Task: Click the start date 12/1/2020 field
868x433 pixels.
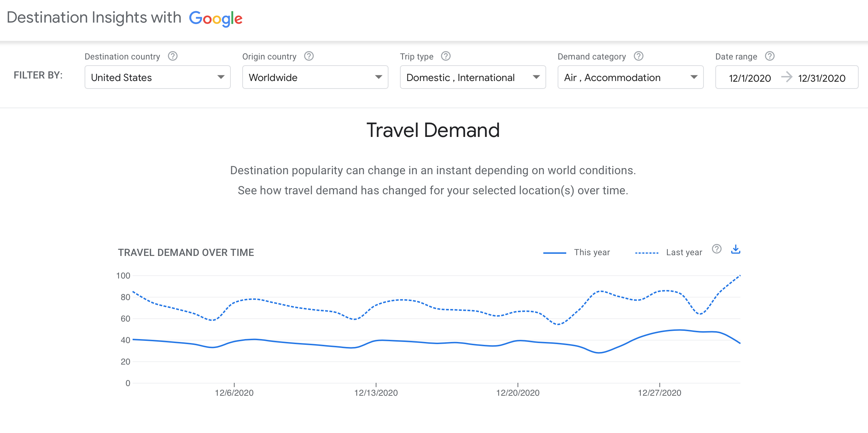Action: (x=750, y=78)
